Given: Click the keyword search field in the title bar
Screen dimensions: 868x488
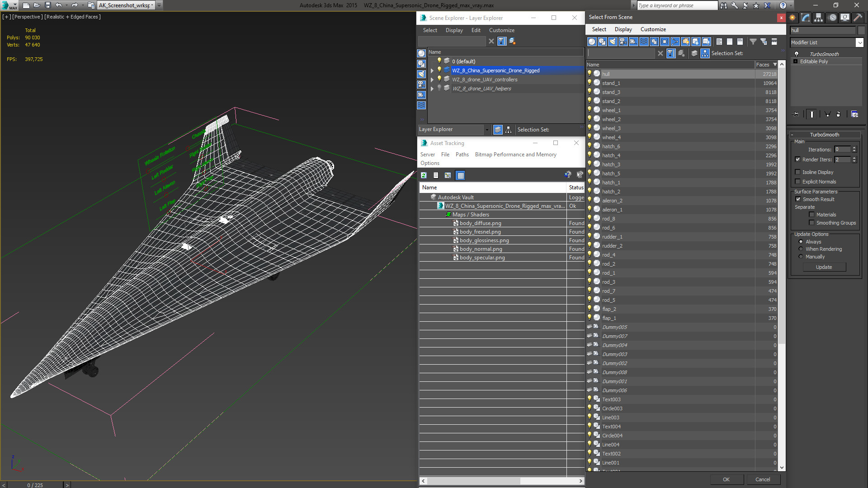Looking at the screenshot, I should [677, 5].
